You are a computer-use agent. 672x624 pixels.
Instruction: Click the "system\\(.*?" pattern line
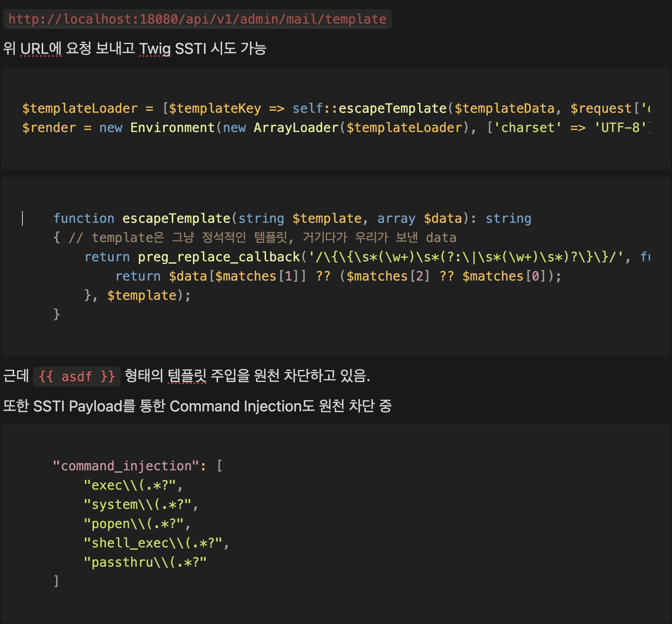pos(141,505)
